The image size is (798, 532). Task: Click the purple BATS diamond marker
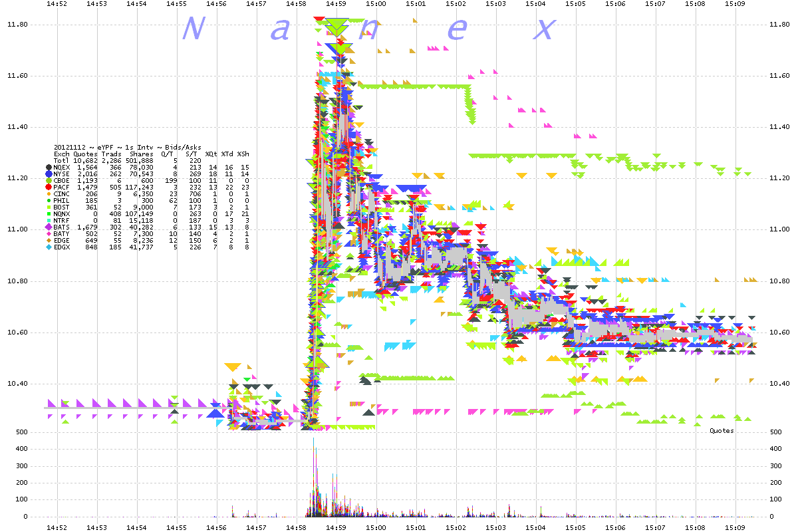(x=49, y=227)
